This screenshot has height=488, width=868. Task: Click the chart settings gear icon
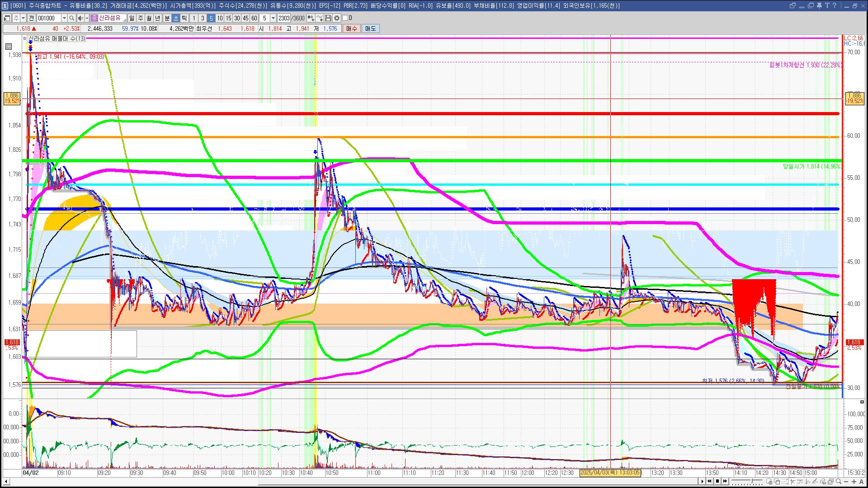(337, 18)
